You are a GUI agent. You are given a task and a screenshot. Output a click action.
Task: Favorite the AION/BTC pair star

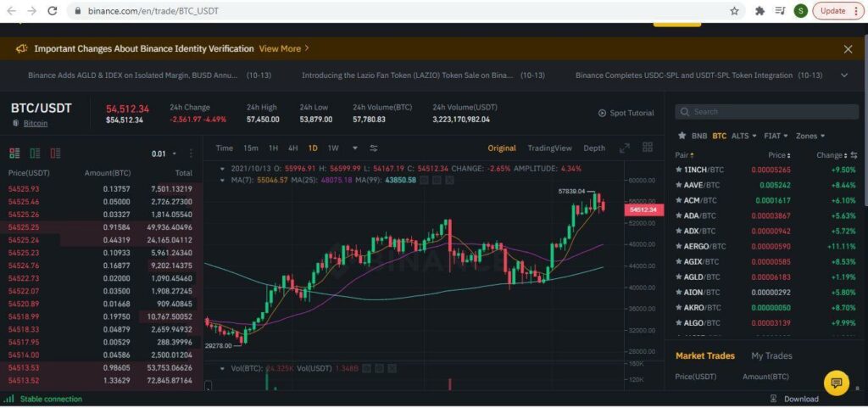click(679, 292)
